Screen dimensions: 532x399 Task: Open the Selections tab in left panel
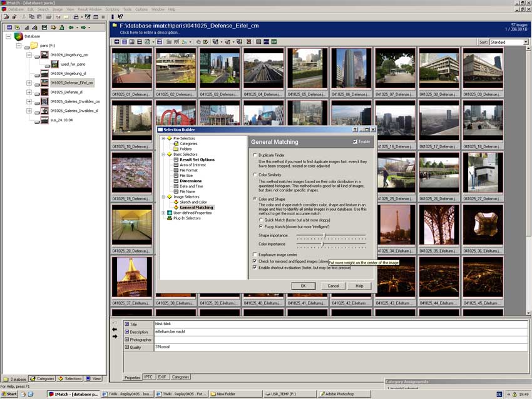pyautogui.click(x=70, y=378)
